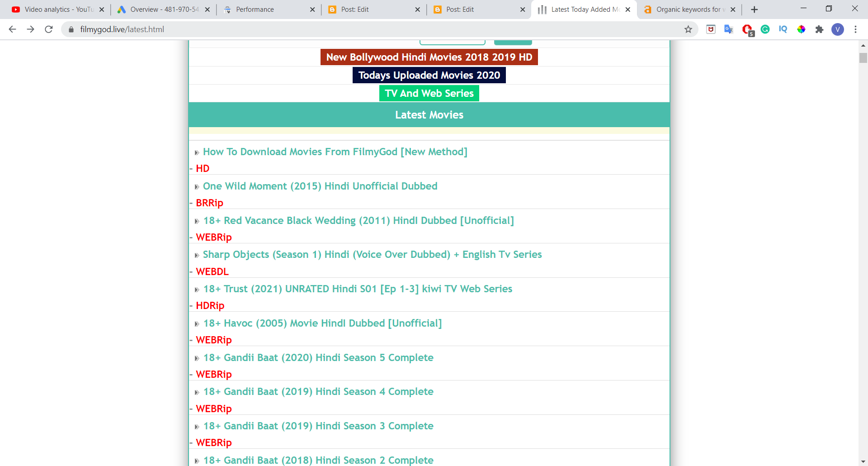Open Gandii Baat (2019) Season 4 link

point(318,392)
